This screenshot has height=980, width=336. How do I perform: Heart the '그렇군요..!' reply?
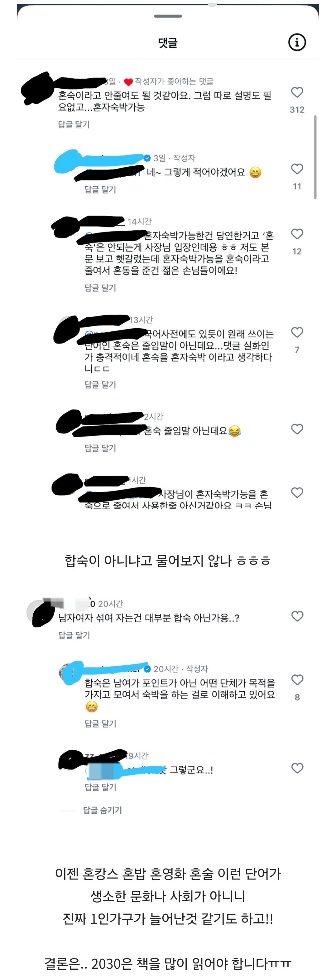pos(297,768)
